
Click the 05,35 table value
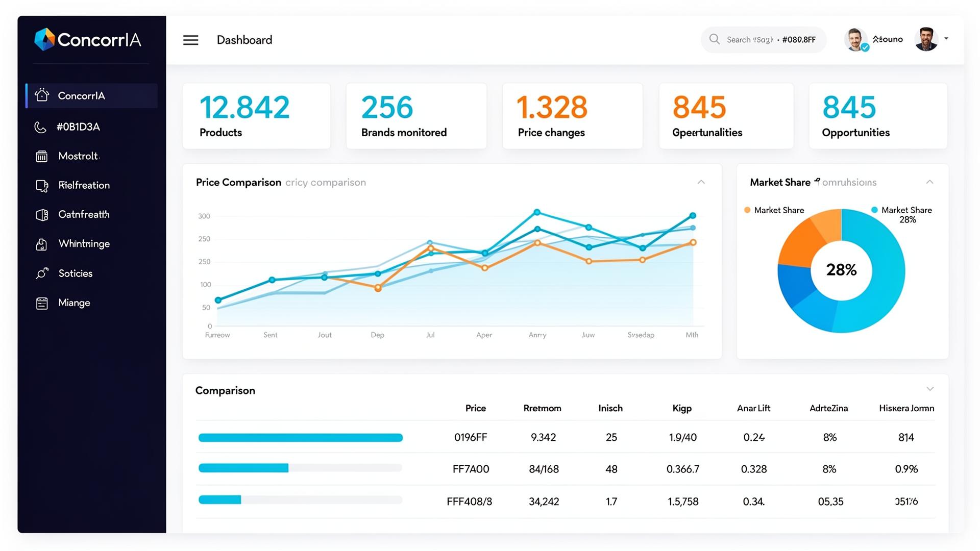pyautogui.click(x=830, y=502)
